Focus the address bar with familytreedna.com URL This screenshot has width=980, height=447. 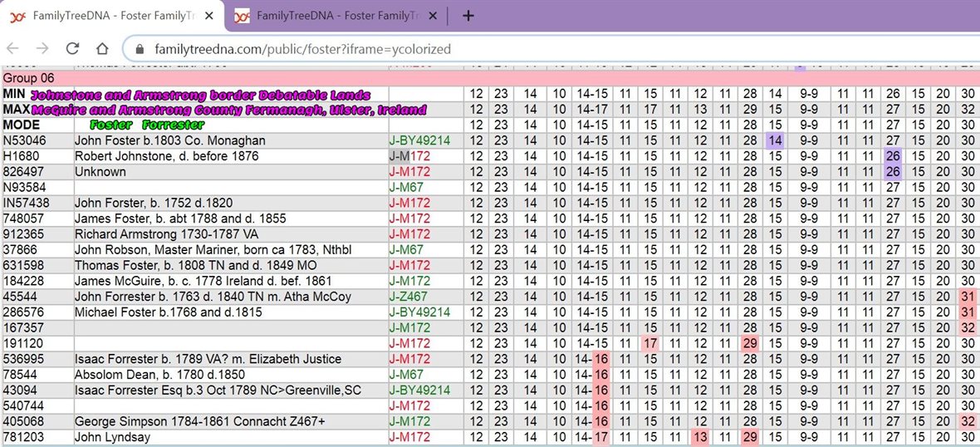pyautogui.click(x=302, y=49)
